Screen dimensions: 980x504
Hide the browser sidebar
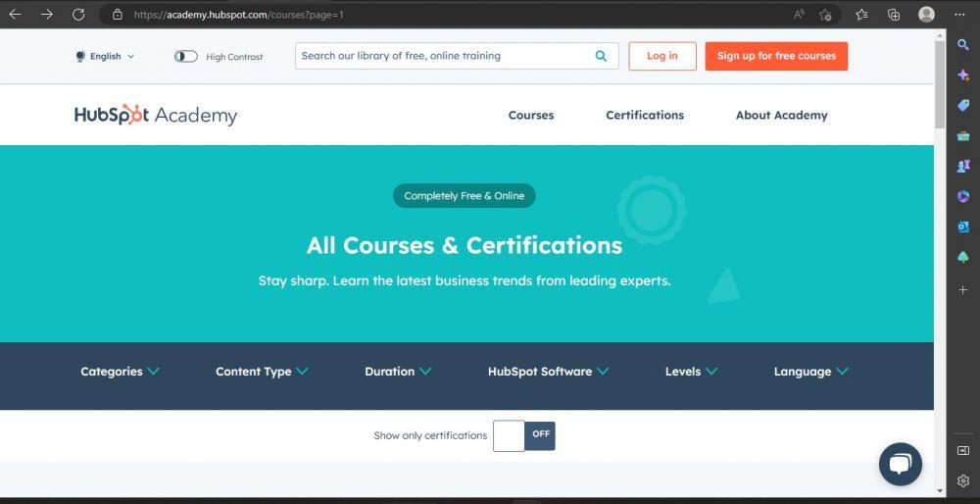coord(963,450)
